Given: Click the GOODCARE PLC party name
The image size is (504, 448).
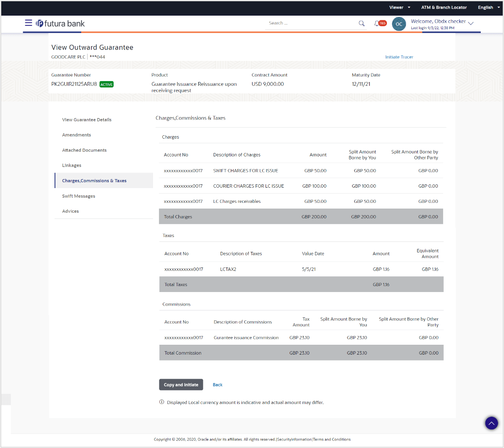Looking at the screenshot, I should tap(68, 57).
